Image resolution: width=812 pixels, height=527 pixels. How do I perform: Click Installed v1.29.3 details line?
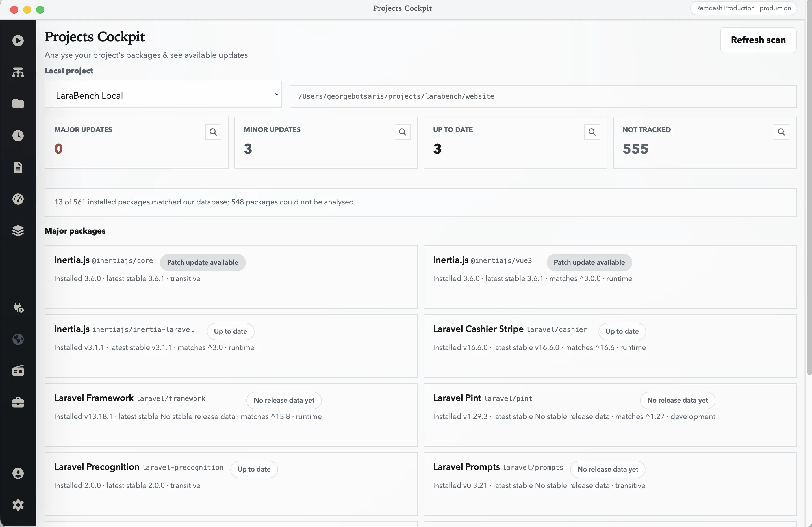(x=574, y=417)
